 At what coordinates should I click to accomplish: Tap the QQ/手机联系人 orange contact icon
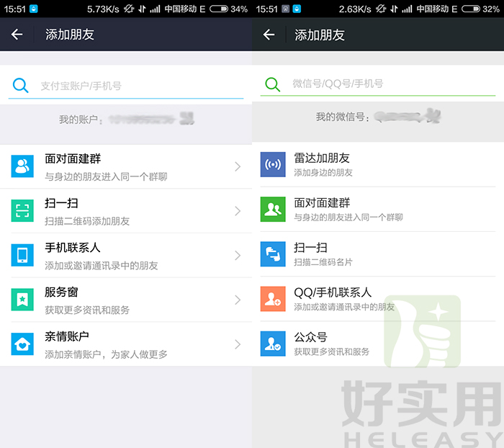click(273, 299)
